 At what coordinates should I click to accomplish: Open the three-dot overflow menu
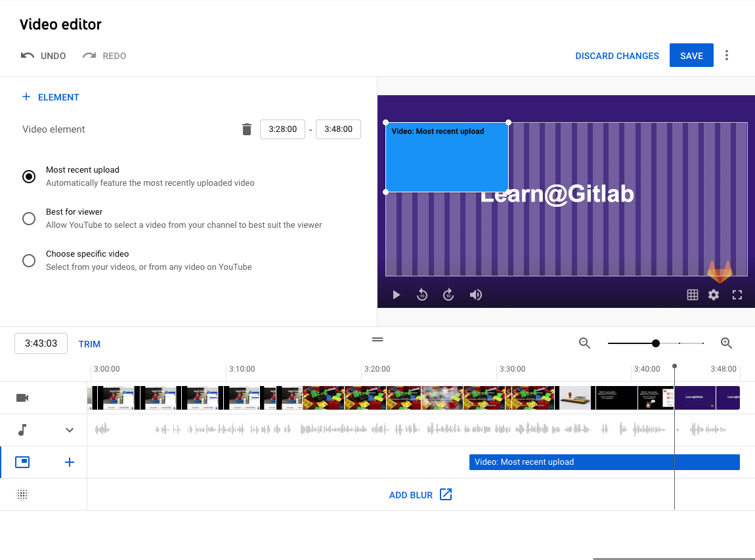(x=727, y=55)
